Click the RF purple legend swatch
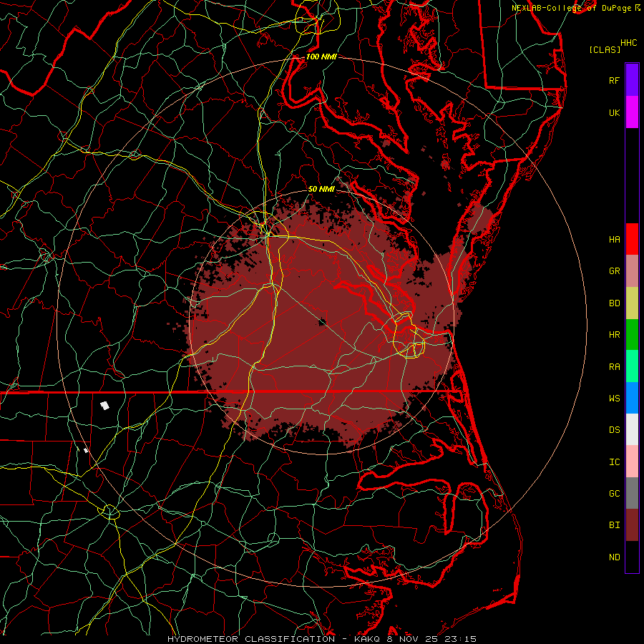Screen dimensions: 644x644 (632, 80)
